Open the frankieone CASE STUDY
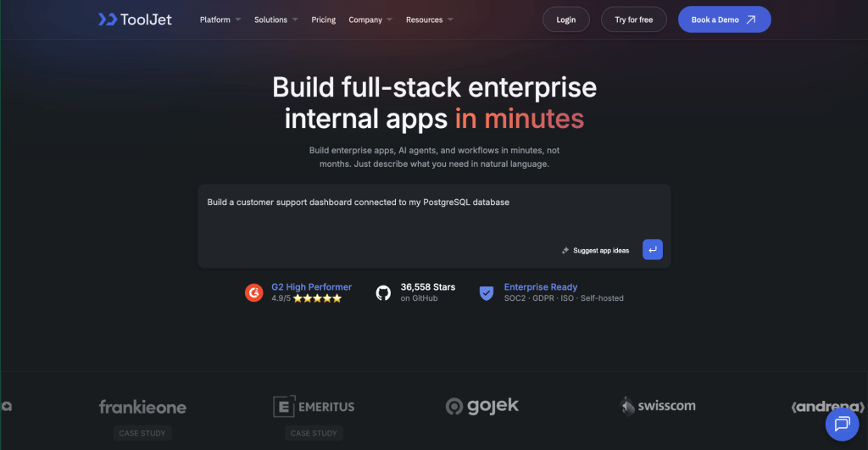 point(142,433)
